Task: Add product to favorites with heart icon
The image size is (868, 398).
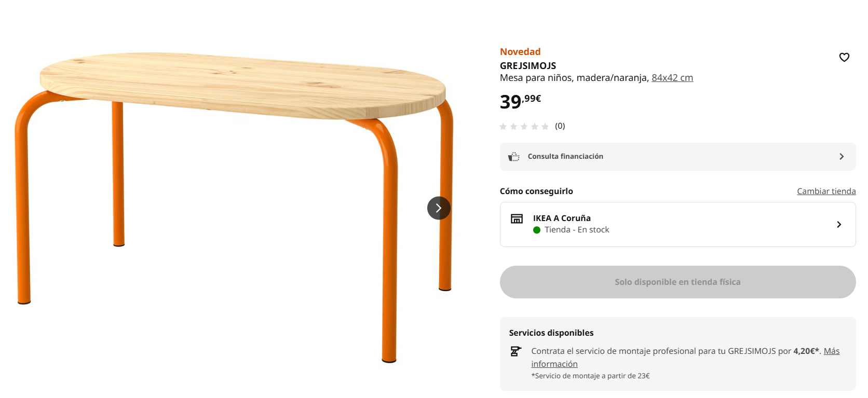Action: click(x=844, y=57)
